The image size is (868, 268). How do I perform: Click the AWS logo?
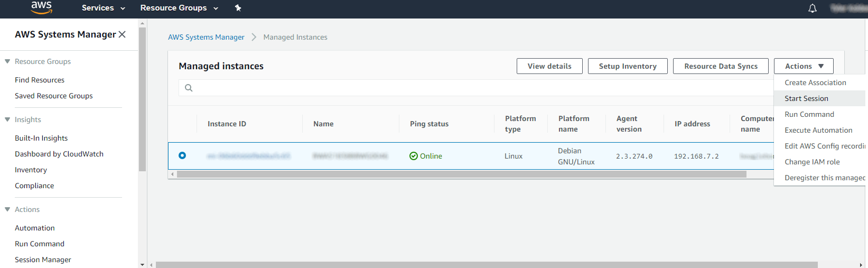point(41,7)
